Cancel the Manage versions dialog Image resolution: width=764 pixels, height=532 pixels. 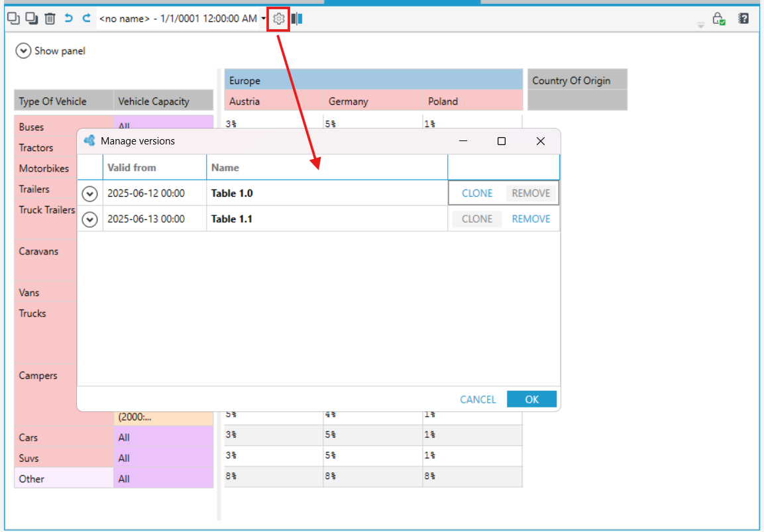(x=478, y=399)
